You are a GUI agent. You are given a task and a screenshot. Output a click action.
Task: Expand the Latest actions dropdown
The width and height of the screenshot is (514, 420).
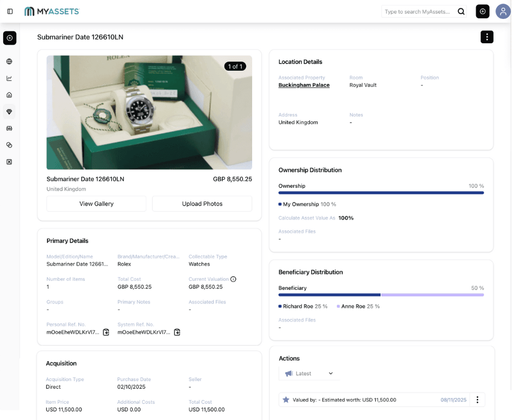point(309,374)
